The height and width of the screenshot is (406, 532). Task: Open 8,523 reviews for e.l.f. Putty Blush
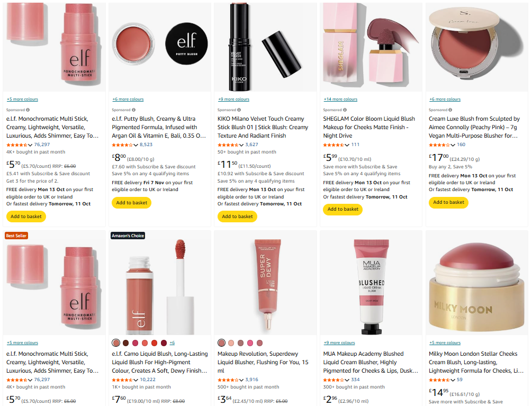point(146,145)
